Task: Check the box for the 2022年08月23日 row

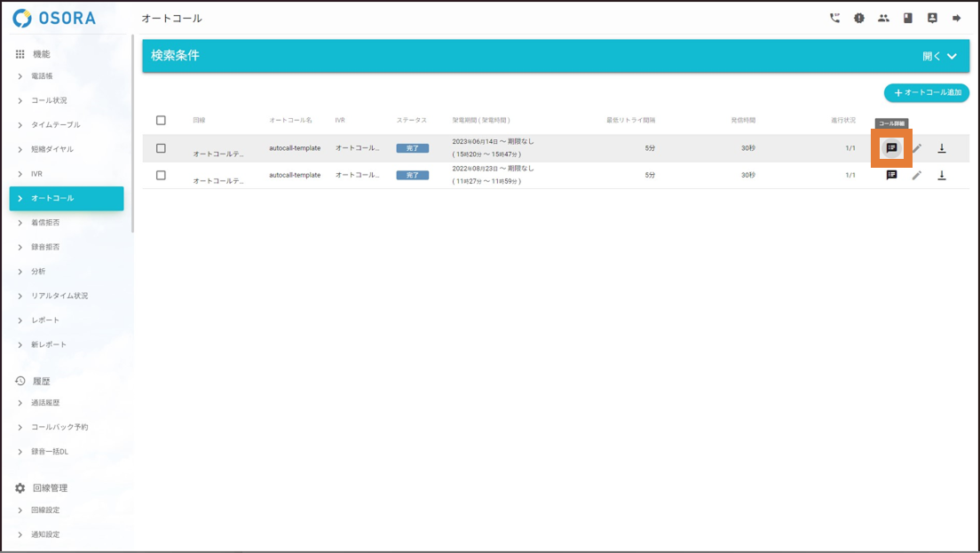Action: (161, 175)
